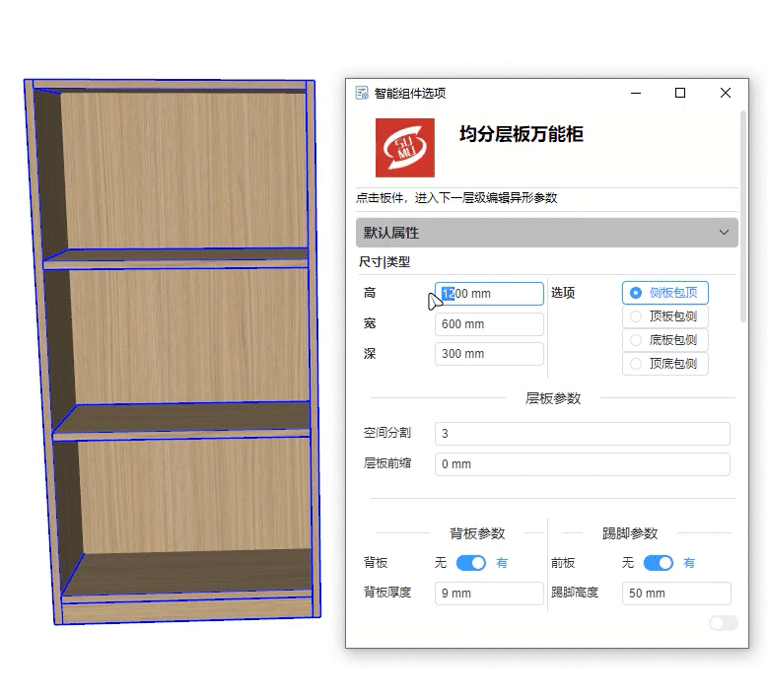Click the 深 depth field showing 300 mm
The width and height of the screenshot is (769, 700).
[489, 354]
